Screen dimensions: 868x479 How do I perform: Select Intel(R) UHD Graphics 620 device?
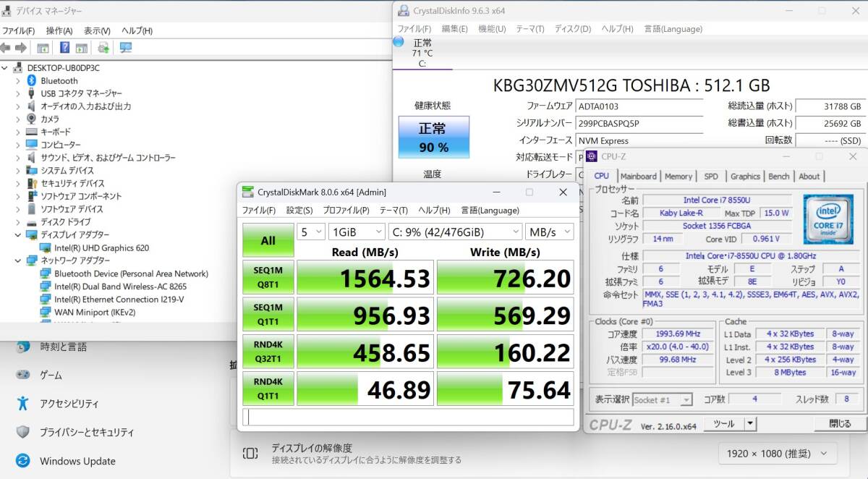coord(101,247)
